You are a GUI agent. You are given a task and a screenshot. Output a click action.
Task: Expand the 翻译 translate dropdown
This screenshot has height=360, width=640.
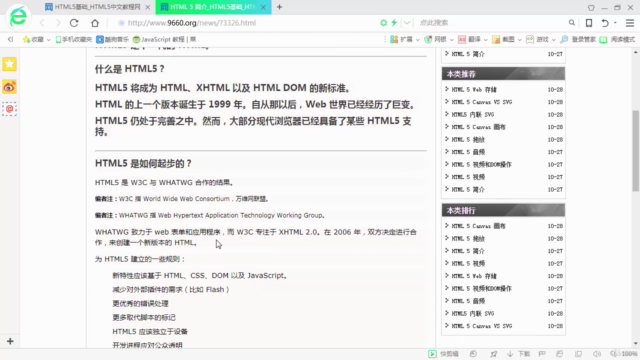[485, 40]
